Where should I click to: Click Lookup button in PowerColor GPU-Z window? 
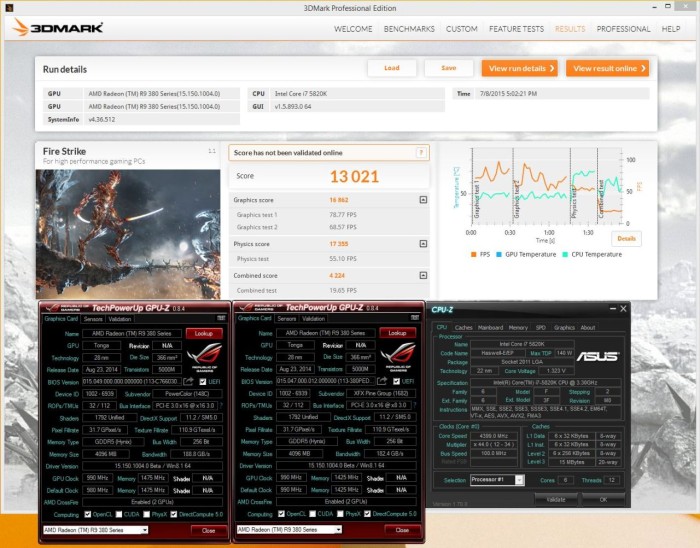point(204,333)
